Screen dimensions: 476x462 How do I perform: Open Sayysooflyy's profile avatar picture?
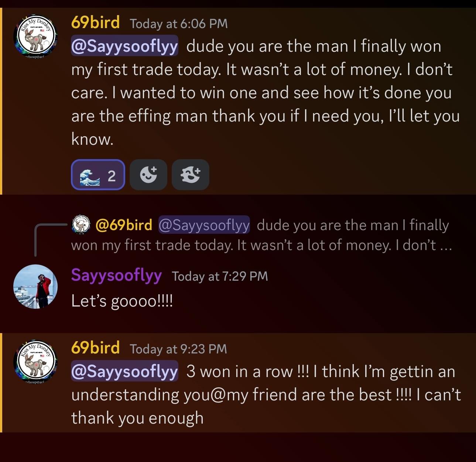(35, 287)
